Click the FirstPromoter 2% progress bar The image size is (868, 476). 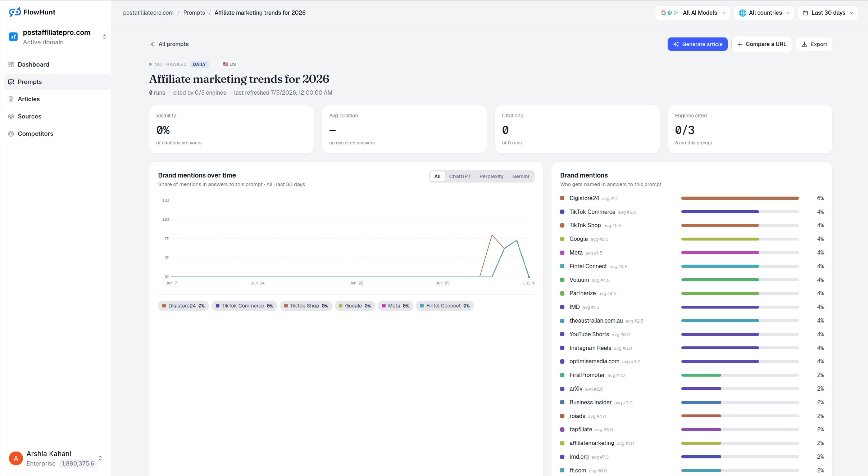click(740, 375)
